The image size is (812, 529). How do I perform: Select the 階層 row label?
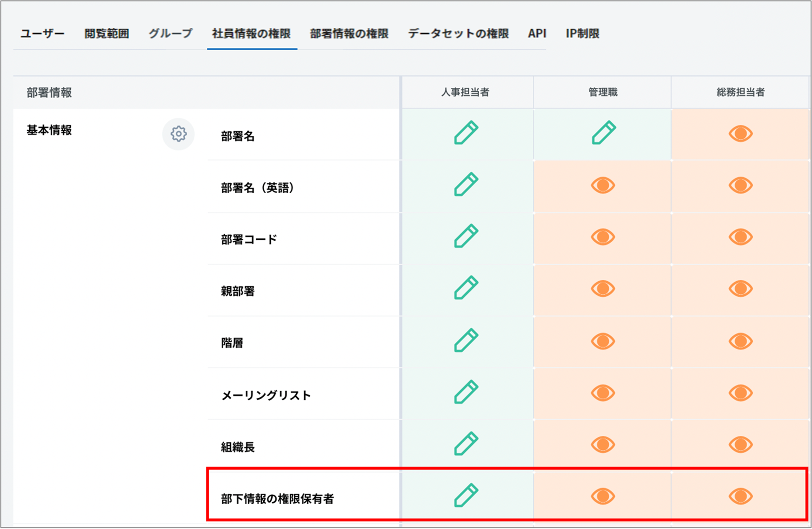click(232, 343)
